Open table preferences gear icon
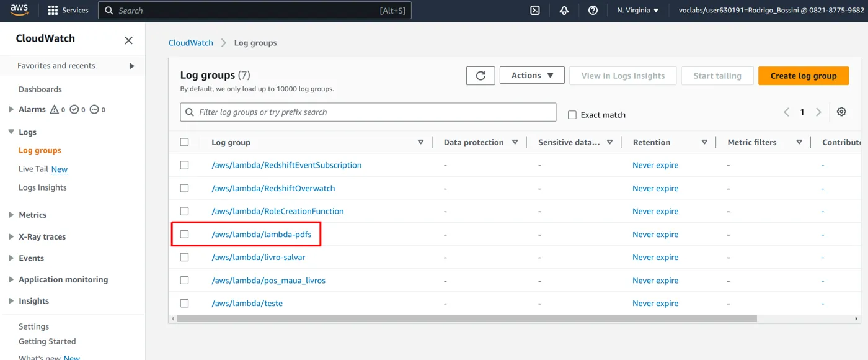The image size is (868, 360). [x=841, y=112]
